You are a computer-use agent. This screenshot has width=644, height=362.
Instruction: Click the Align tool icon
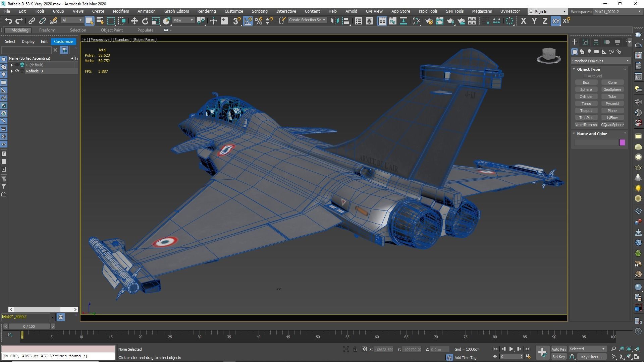point(346,21)
